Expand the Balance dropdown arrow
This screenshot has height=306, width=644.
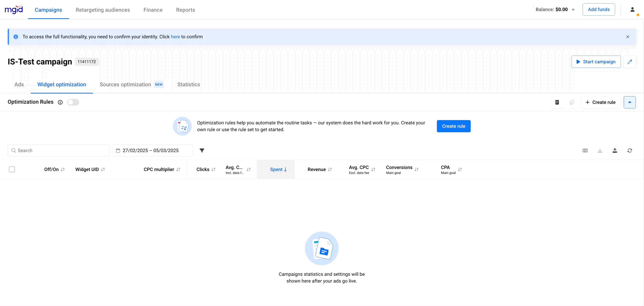(x=573, y=10)
